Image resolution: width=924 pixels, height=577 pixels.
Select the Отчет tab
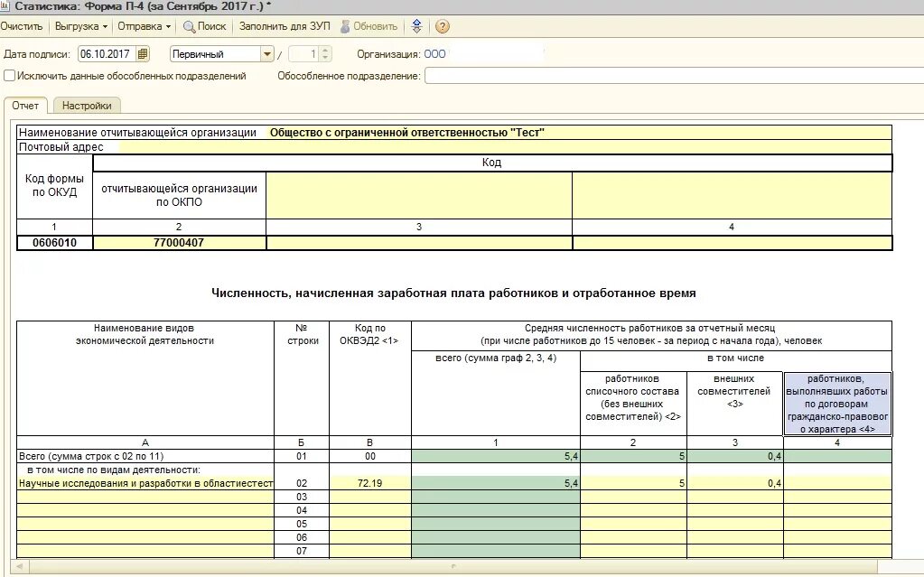coord(25,106)
